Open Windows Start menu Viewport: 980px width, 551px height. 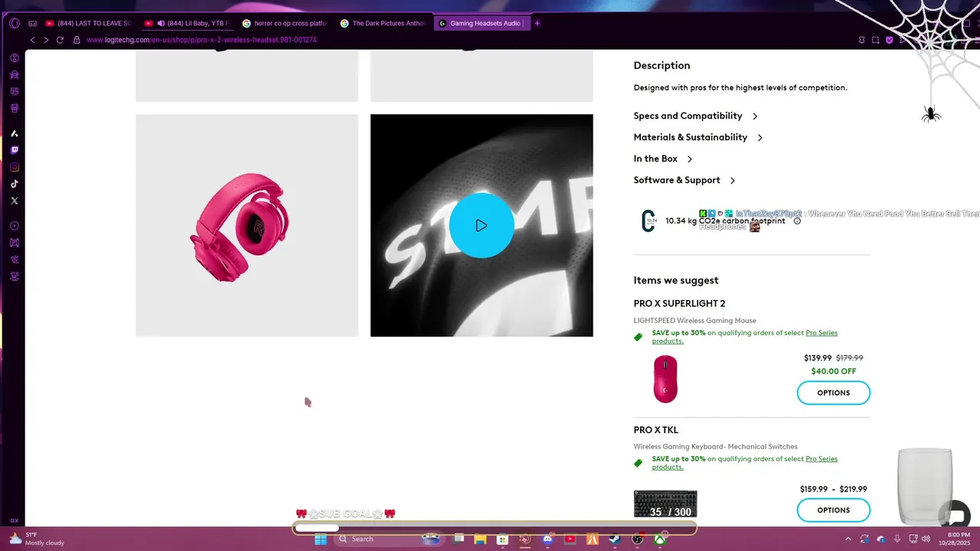coord(321,539)
